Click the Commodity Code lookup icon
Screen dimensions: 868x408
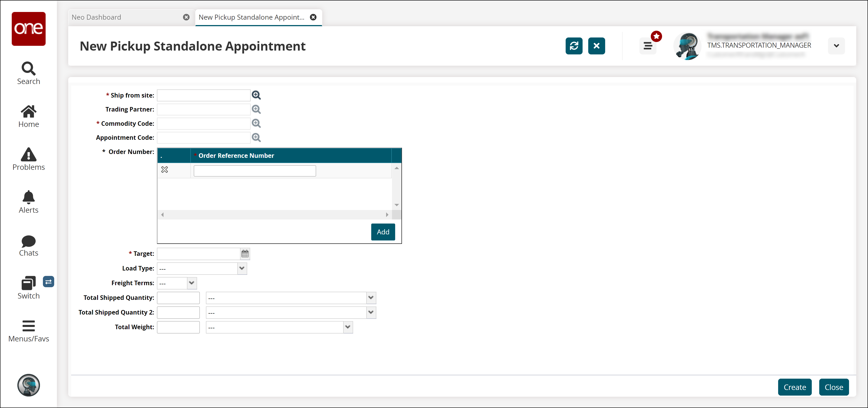tap(256, 123)
